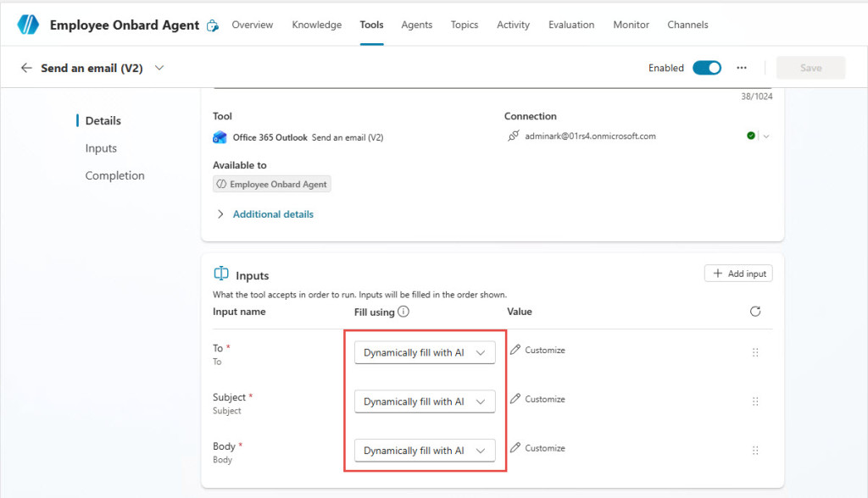Screen dimensions: 868x498
Task: Open the Agents tab
Action: click(x=417, y=25)
